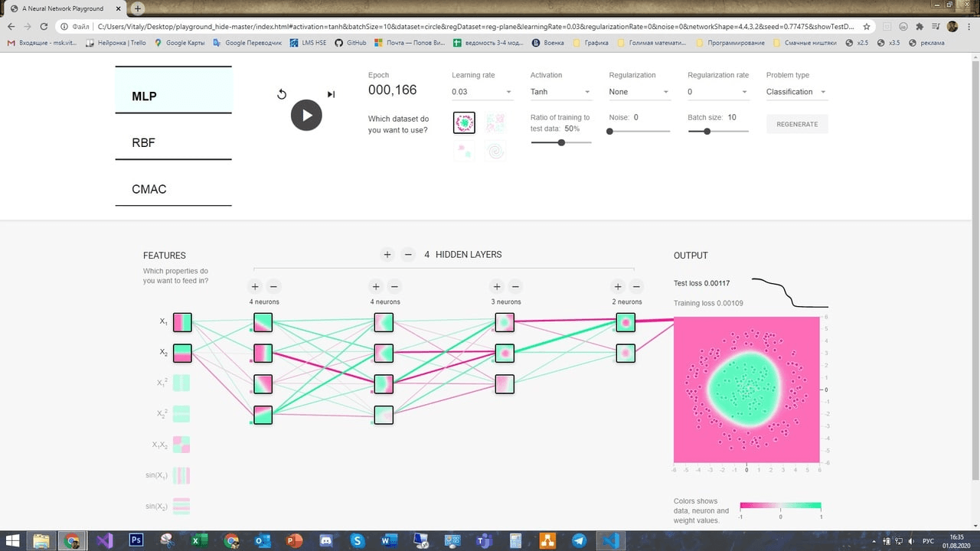
Task: Select the Gaussian dataset thumbnail
Action: [x=464, y=151]
